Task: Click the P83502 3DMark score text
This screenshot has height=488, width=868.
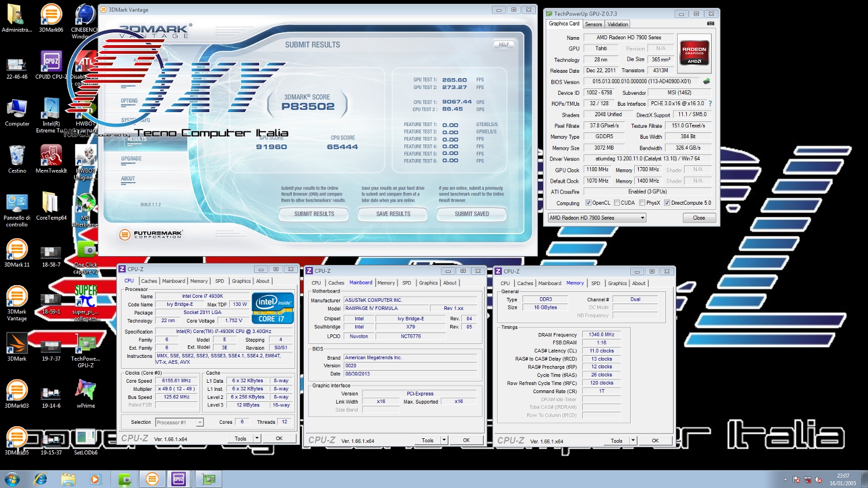Action: tap(308, 106)
